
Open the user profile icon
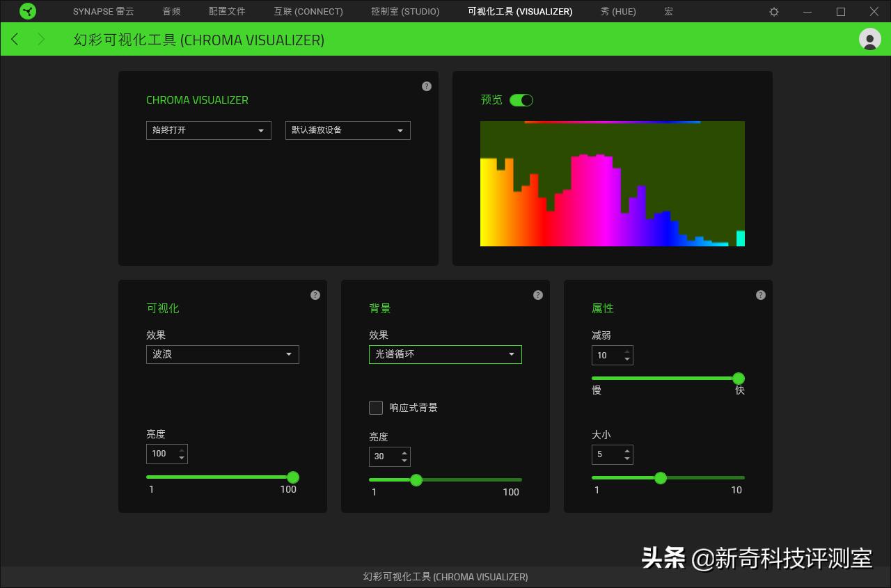point(869,40)
